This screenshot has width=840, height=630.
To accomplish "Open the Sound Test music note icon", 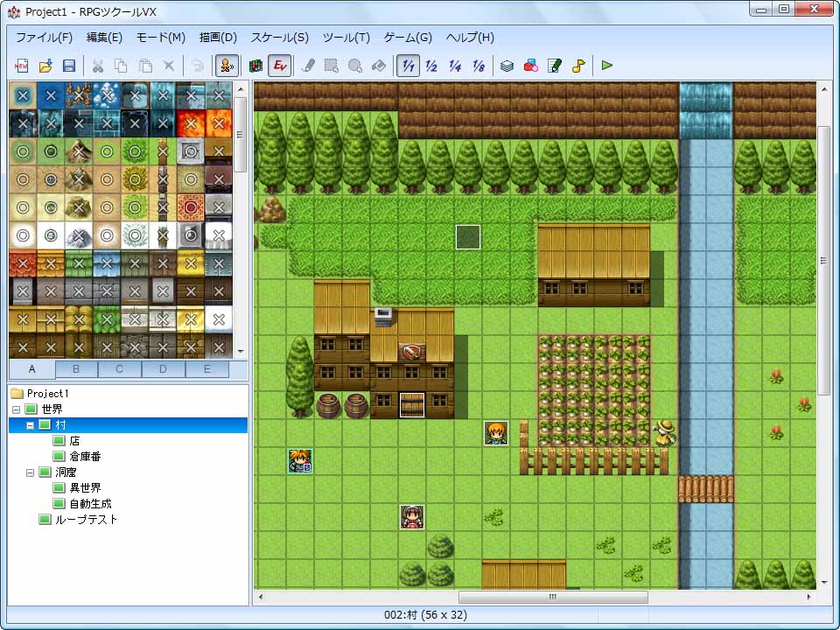I will [578, 66].
